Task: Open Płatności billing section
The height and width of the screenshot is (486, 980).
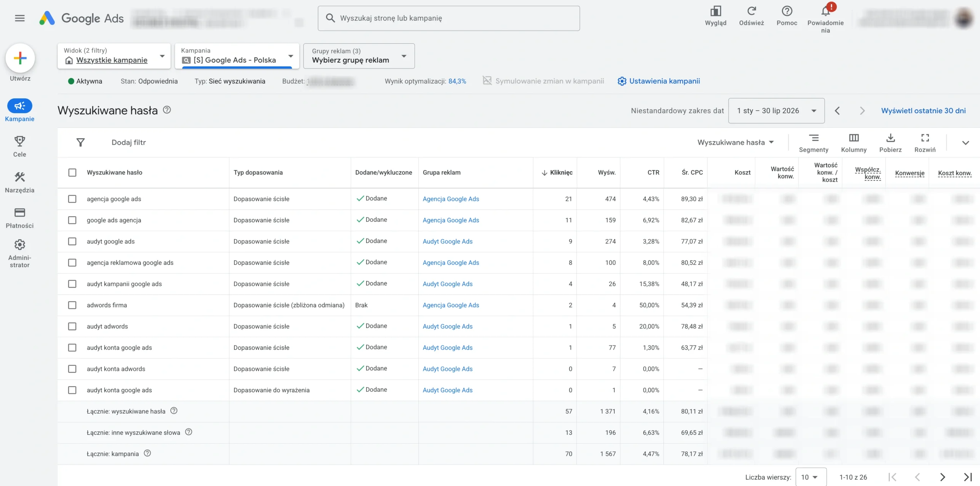Action: [20, 218]
